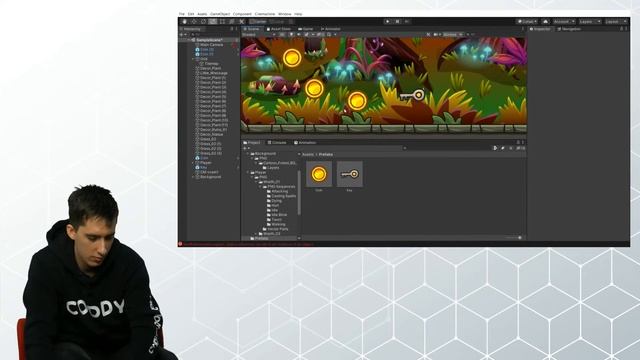The width and height of the screenshot is (640, 360).
Task: Select the Move tool in toolbar
Action: pyautogui.click(x=194, y=22)
